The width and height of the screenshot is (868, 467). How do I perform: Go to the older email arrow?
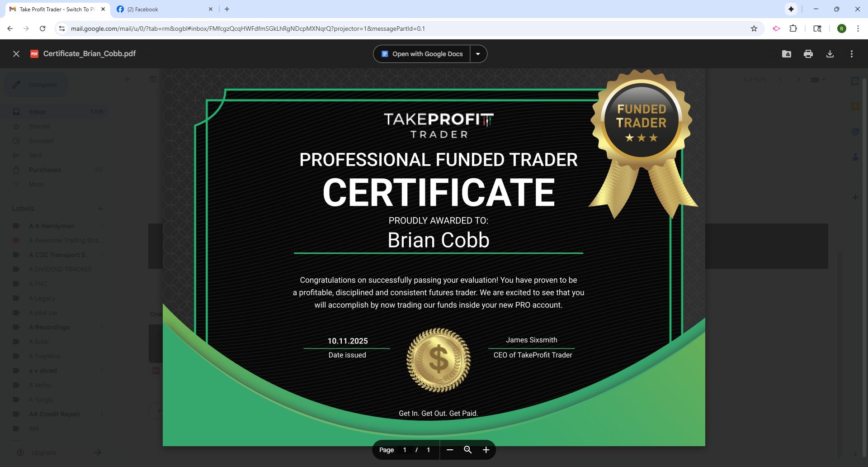(x=798, y=79)
